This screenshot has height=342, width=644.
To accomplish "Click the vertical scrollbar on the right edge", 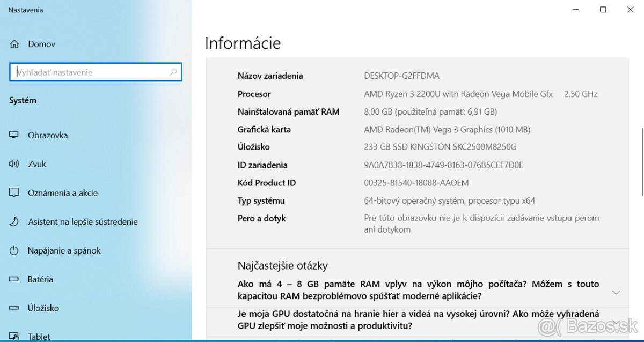I will (642, 161).
